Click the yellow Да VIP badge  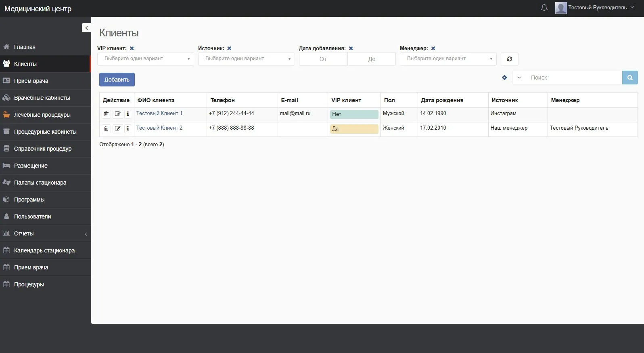point(354,129)
